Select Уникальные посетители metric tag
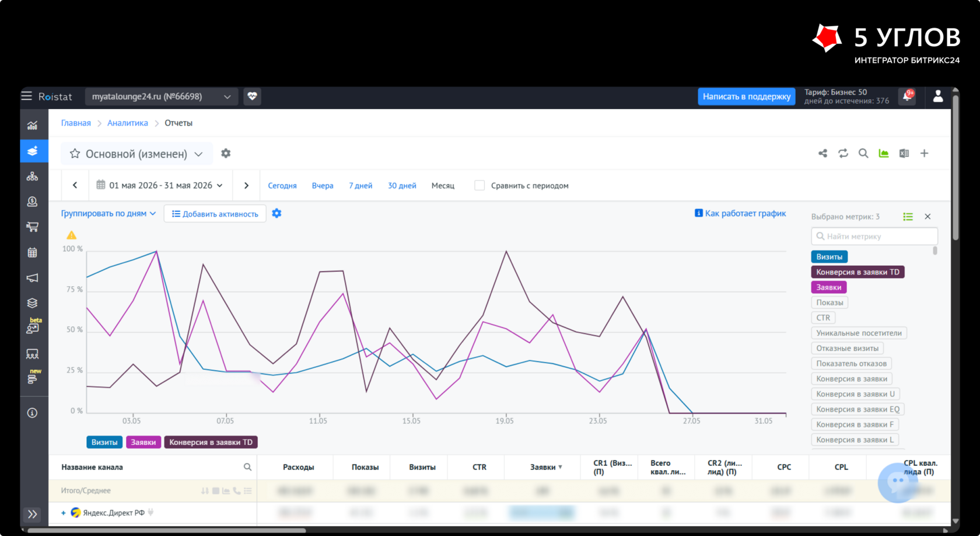 click(859, 333)
